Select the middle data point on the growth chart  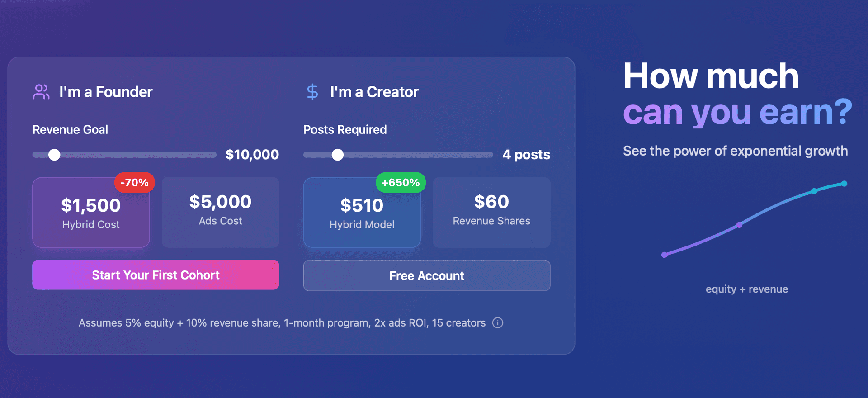[739, 225]
